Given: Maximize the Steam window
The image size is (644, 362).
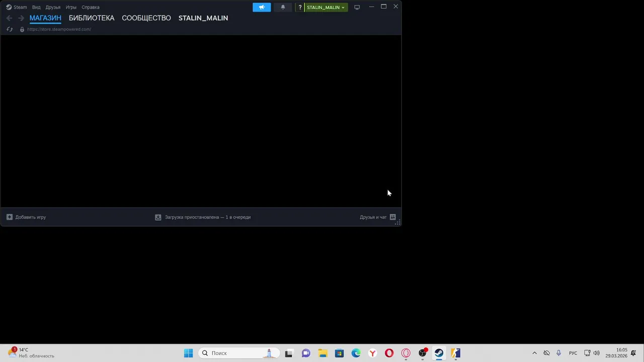Looking at the screenshot, I should (383, 7).
